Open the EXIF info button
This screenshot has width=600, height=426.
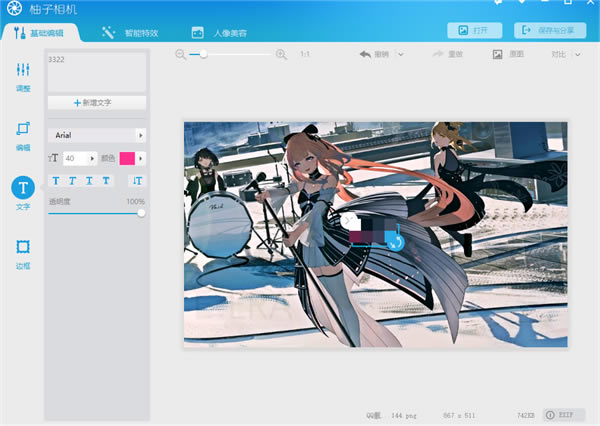(x=564, y=415)
